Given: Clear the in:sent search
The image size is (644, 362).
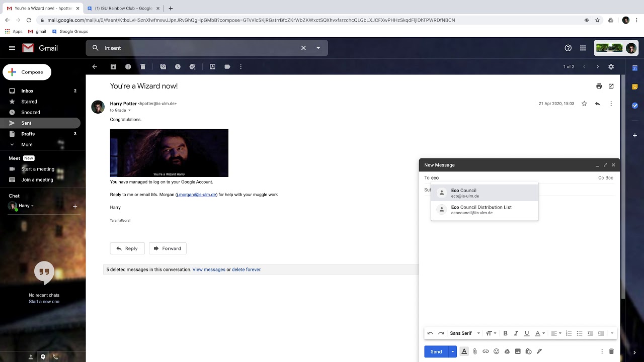Looking at the screenshot, I should coord(303,48).
